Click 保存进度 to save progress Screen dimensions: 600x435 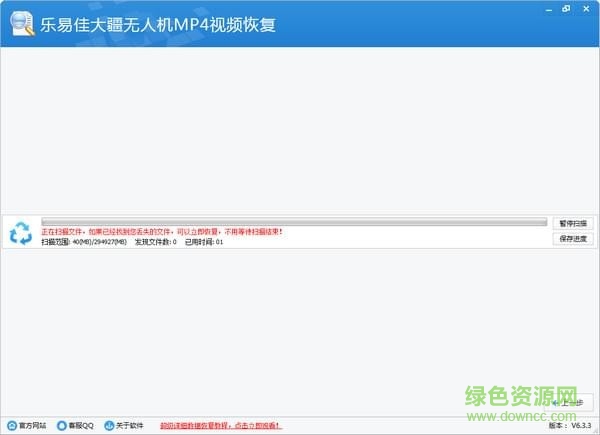pyautogui.click(x=573, y=239)
